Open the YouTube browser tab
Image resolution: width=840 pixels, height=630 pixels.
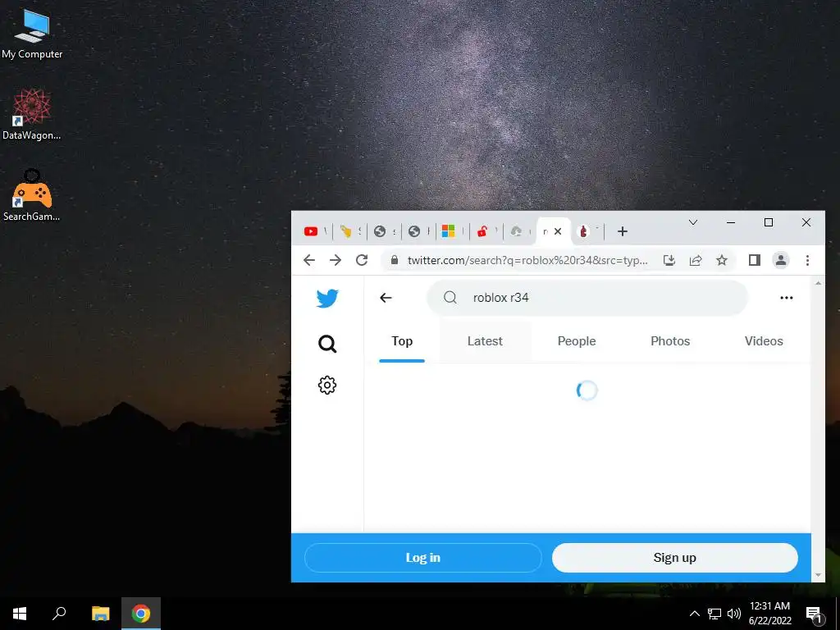click(x=311, y=231)
